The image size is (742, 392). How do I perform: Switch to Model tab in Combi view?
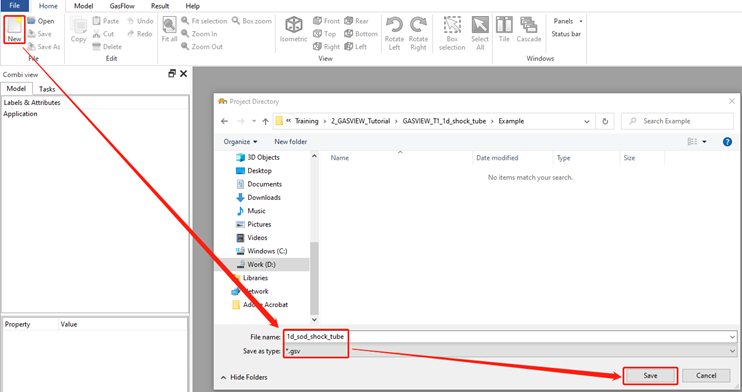tap(16, 89)
